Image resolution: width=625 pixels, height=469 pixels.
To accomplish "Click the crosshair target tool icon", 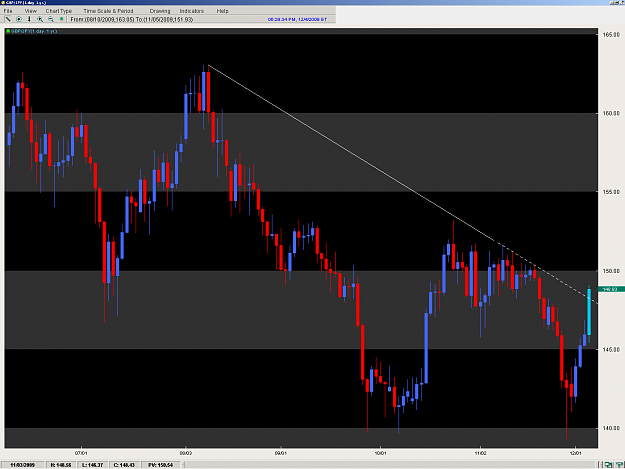I will click(x=18, y=19).
